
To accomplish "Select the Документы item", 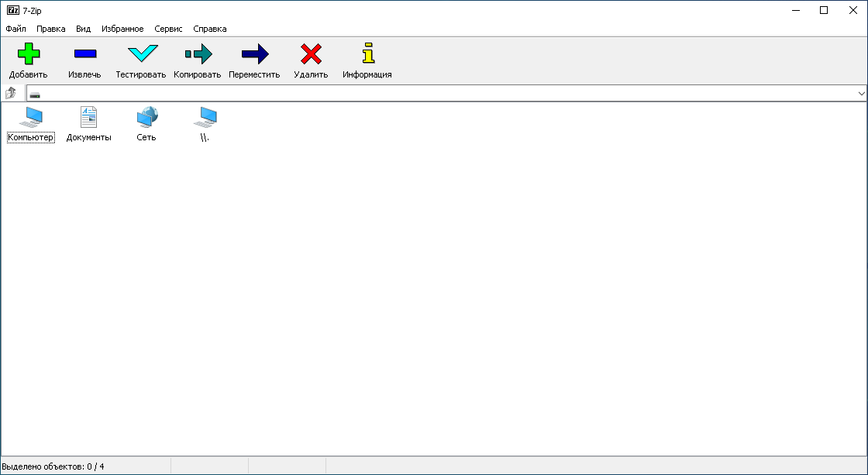I will coord(88,124).
